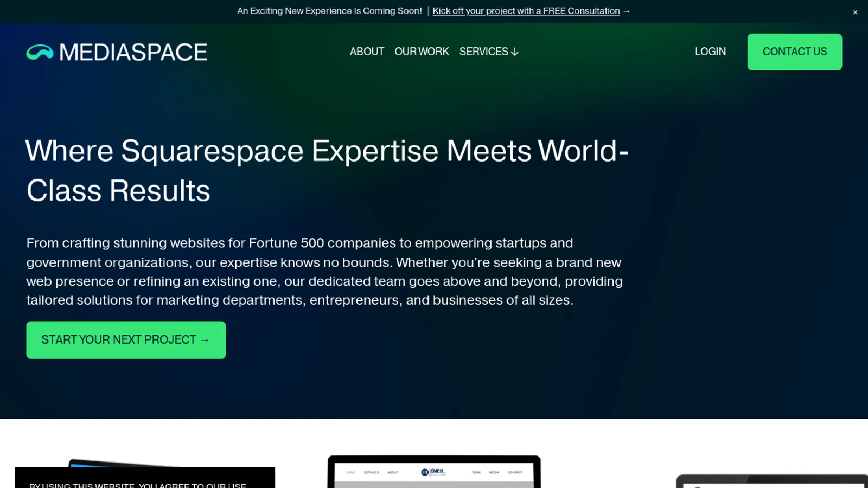Click the Contact Us button
The height and width of the screenshot is (488, 868).
[x=795, y=52]
